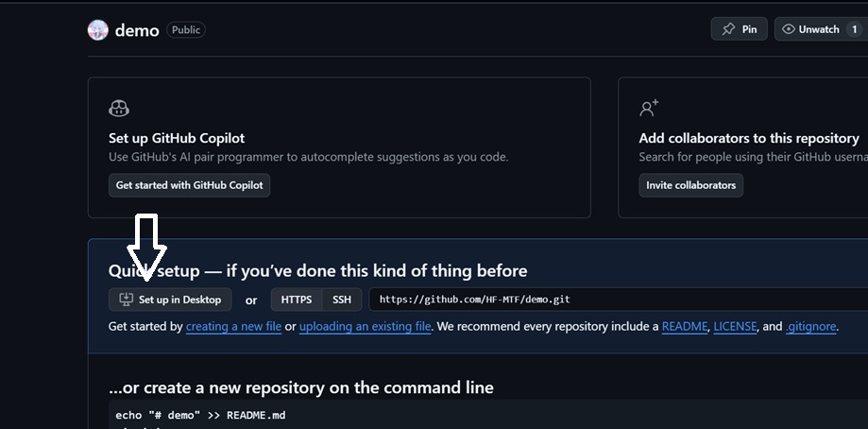Open the Invite collaborators button
868x429 pixels.
(690, 185)
